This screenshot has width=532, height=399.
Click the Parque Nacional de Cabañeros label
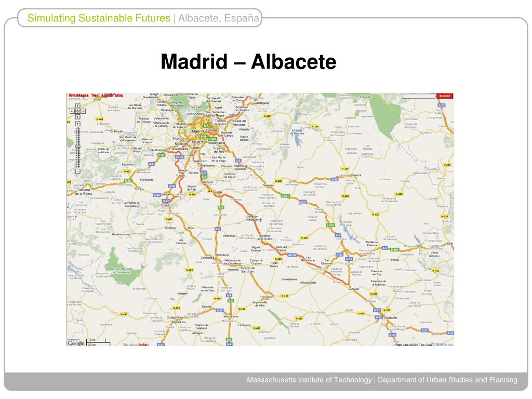[x=121, y=270]
